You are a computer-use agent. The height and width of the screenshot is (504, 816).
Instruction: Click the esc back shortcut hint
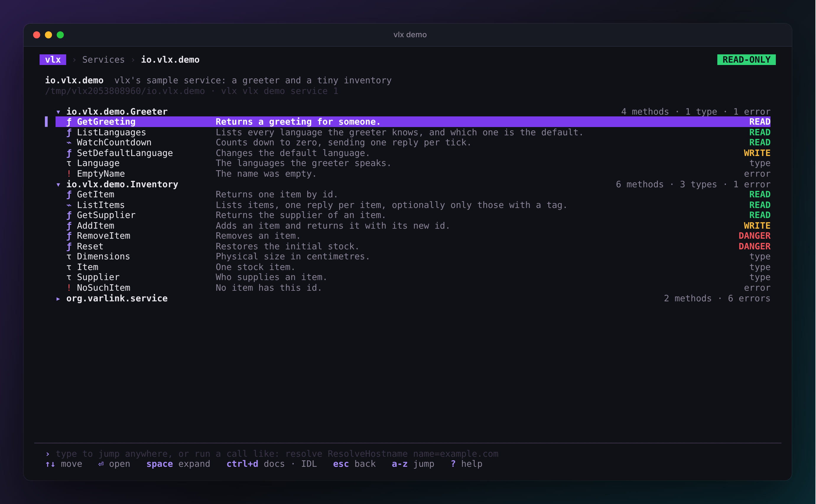[x=354, y=464]
